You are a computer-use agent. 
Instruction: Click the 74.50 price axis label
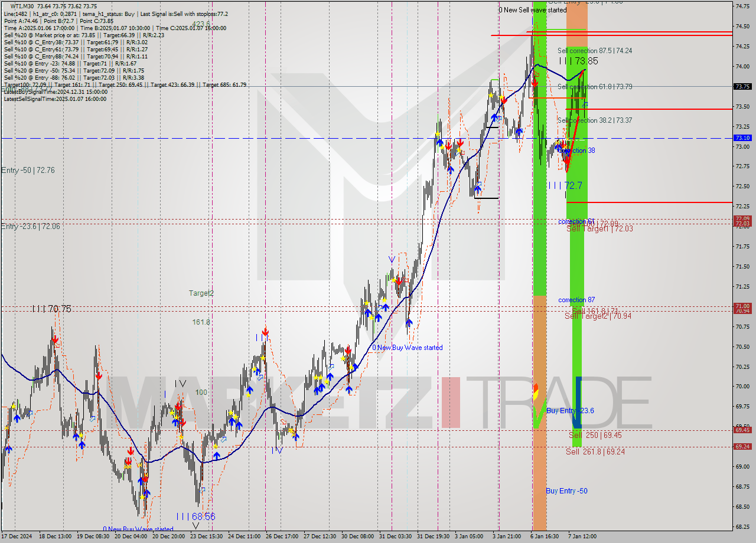click(x=742, y=27)
